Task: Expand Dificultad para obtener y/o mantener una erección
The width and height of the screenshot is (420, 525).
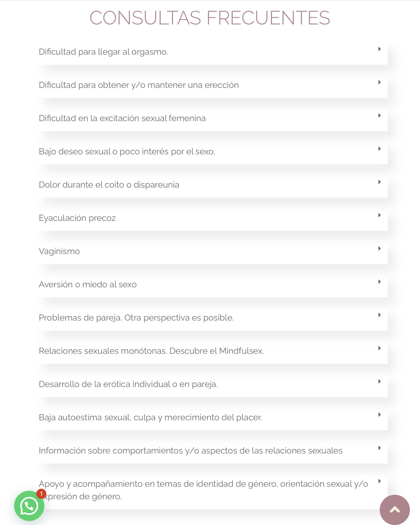Action: [x=138, y=85]
